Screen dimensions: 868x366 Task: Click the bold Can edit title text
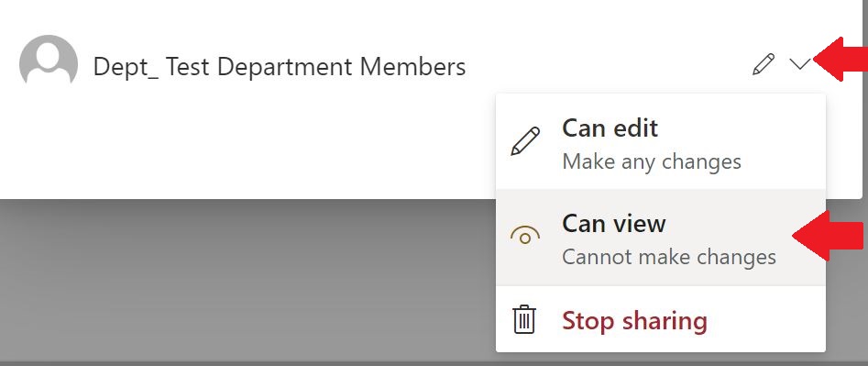[610, 128]
